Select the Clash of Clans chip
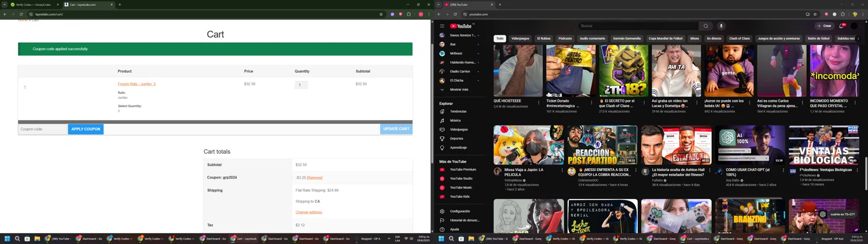The width and height of the screenshot is (868, 244). coord(740,39)
